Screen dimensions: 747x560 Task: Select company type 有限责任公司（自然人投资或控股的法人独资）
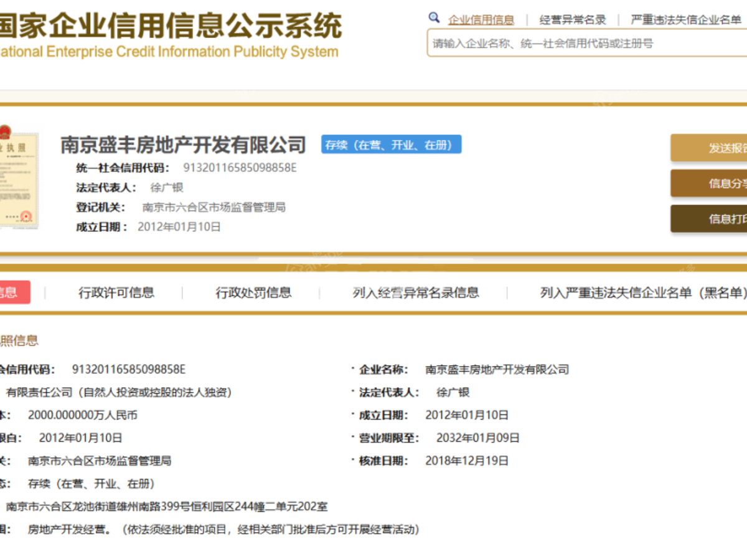click(x=119, y=392)
